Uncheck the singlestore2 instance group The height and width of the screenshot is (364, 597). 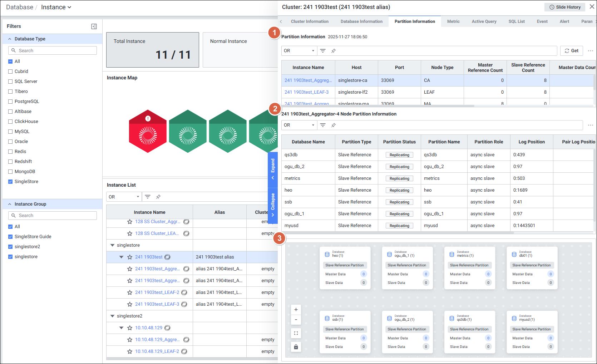[10, 247]
